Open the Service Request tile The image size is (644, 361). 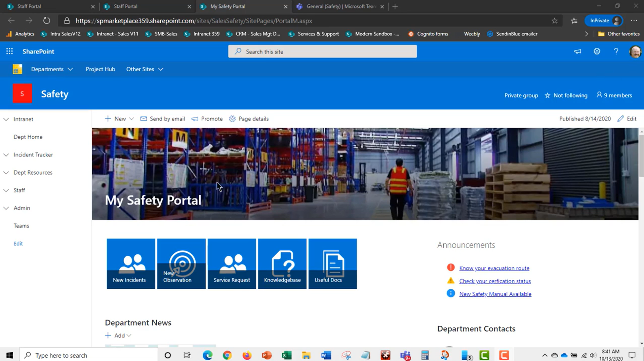[232, 263]
